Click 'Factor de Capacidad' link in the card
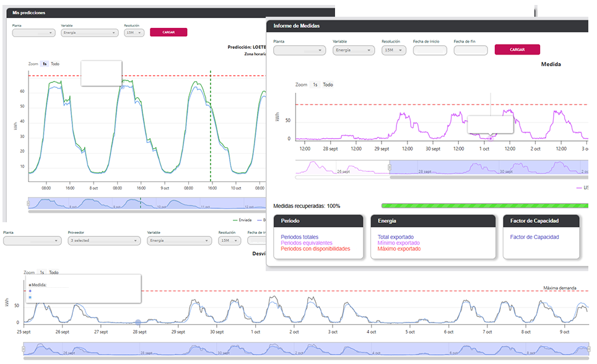 [534, 237]
